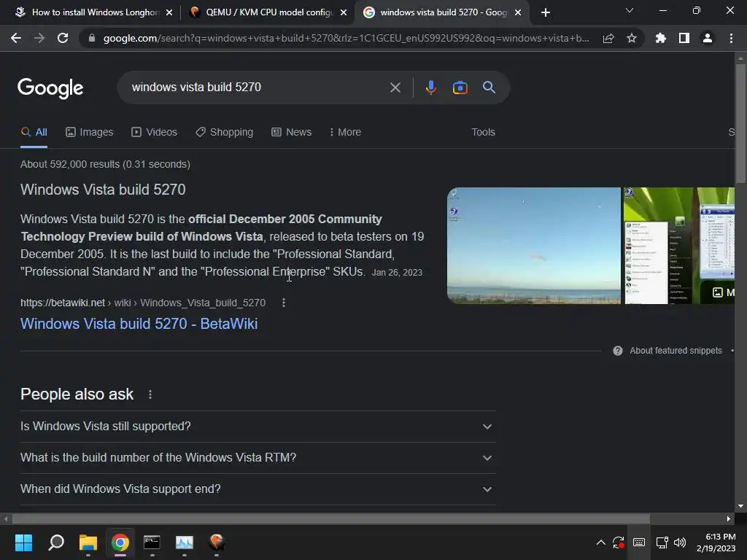Select the All results tab
This screenshot has width=747, height=560.
pos(34,133)
